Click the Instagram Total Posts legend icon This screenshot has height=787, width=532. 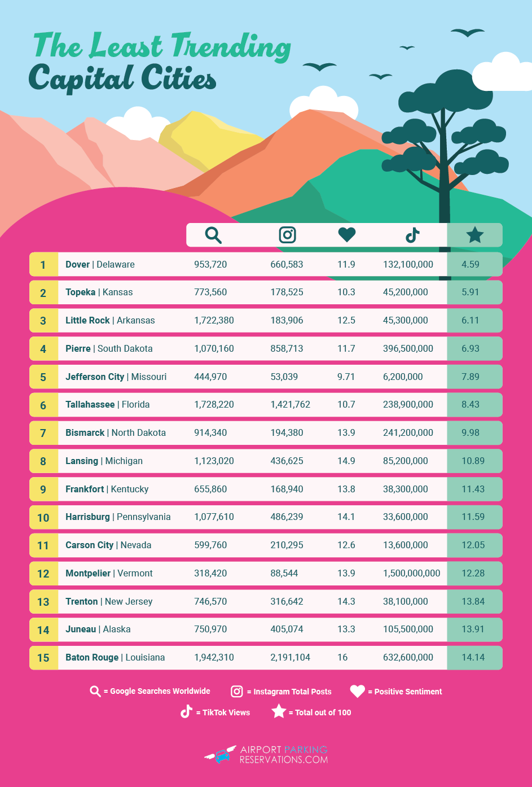[237, 692]
